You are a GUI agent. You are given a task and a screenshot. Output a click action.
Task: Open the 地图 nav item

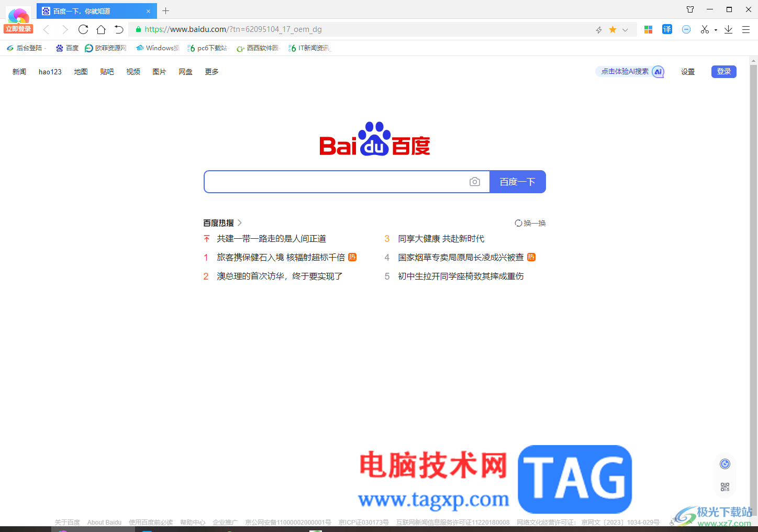pos(81,72)
